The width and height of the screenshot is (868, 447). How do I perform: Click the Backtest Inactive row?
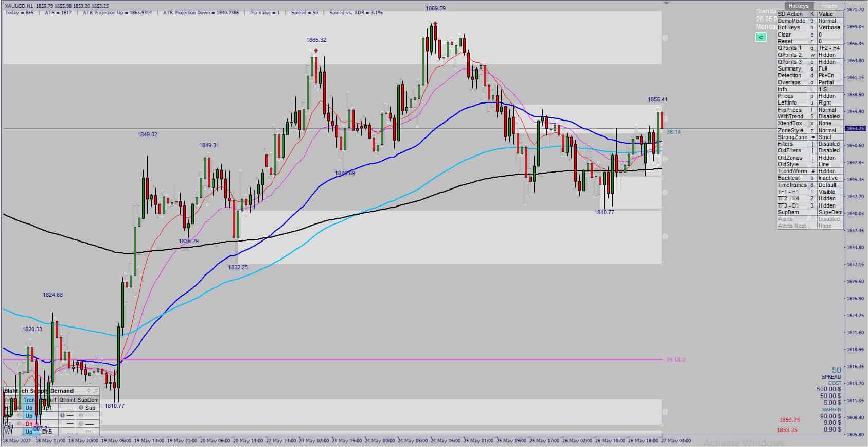[x=810, y=178]
